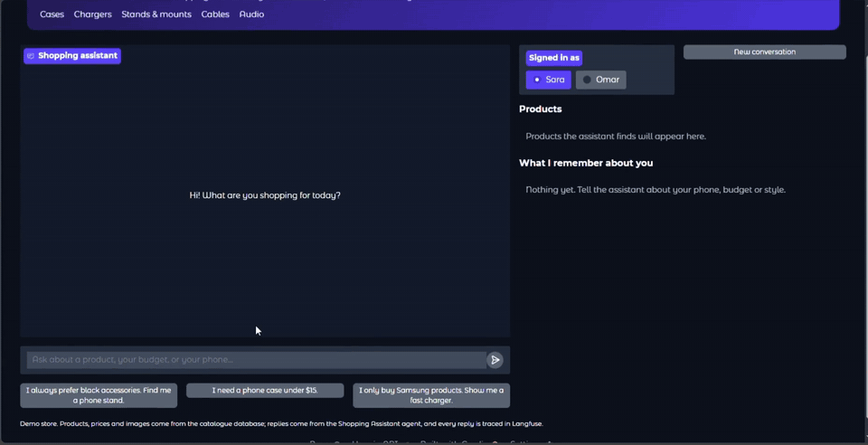868x445 pixels.
Task: Click the Demo store disclaimer text
Action: [x=281, y=424]
